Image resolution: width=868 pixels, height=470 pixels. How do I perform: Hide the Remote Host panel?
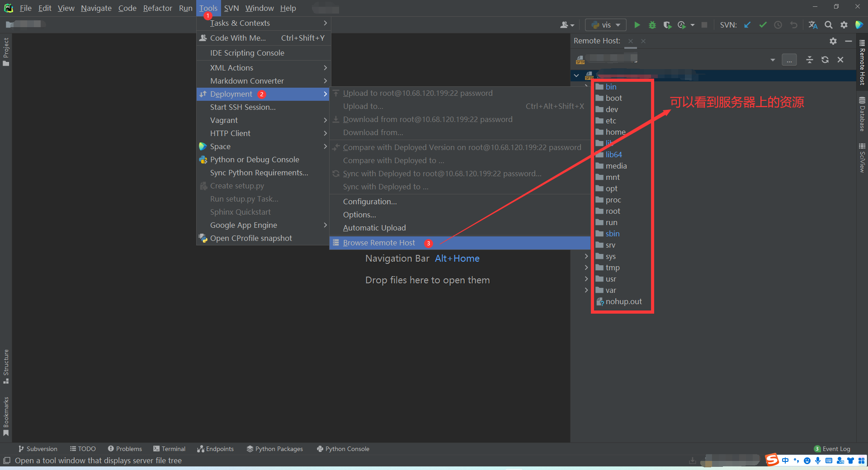click(849, 41)
